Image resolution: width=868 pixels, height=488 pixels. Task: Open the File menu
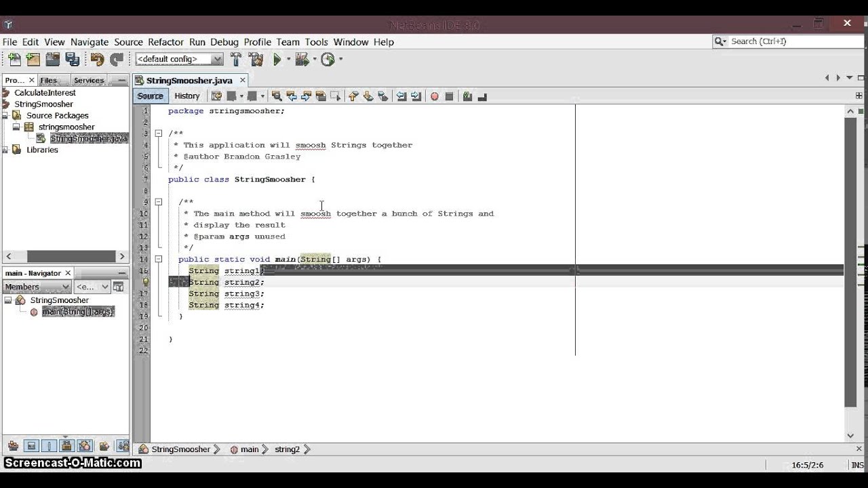tap(9, 42)
